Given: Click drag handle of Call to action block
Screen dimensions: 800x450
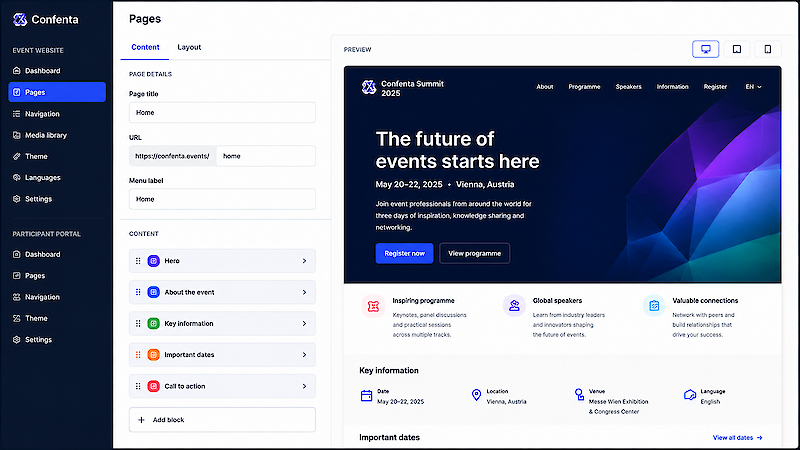Looking at the screenshot, I should [138, 386].
